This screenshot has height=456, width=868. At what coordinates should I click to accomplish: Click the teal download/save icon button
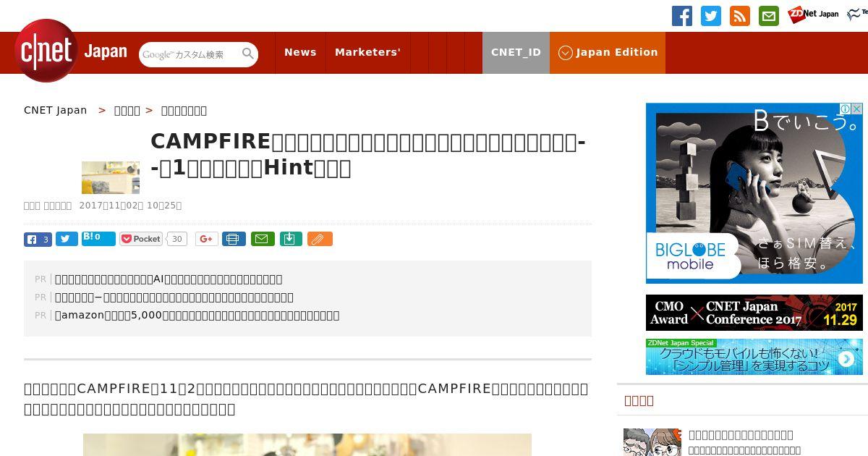click(291, 239)
